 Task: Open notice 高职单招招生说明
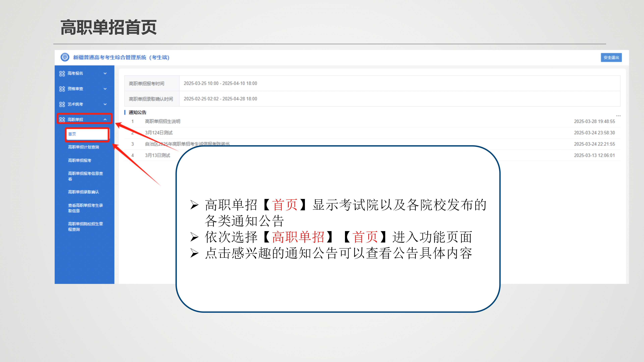[163, 121]
